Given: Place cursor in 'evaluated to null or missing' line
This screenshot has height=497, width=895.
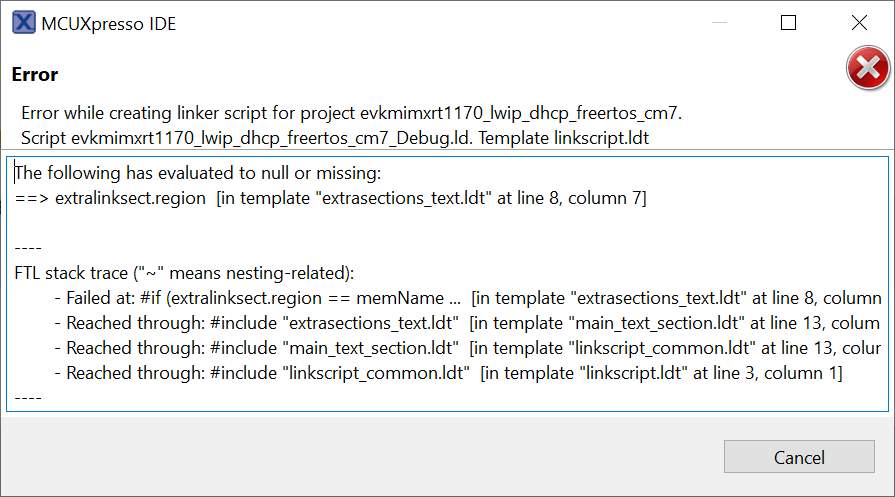Looking at the screenshot, I should point(198,174).
